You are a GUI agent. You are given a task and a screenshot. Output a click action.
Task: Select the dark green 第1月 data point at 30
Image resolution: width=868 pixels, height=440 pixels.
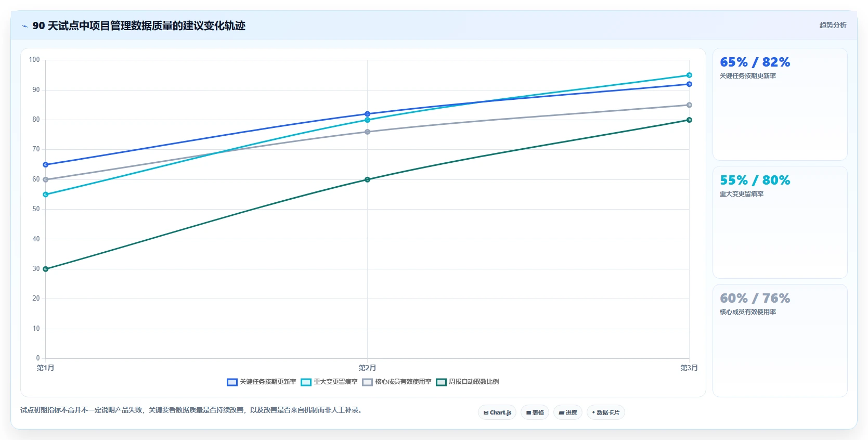pos(46,269)
